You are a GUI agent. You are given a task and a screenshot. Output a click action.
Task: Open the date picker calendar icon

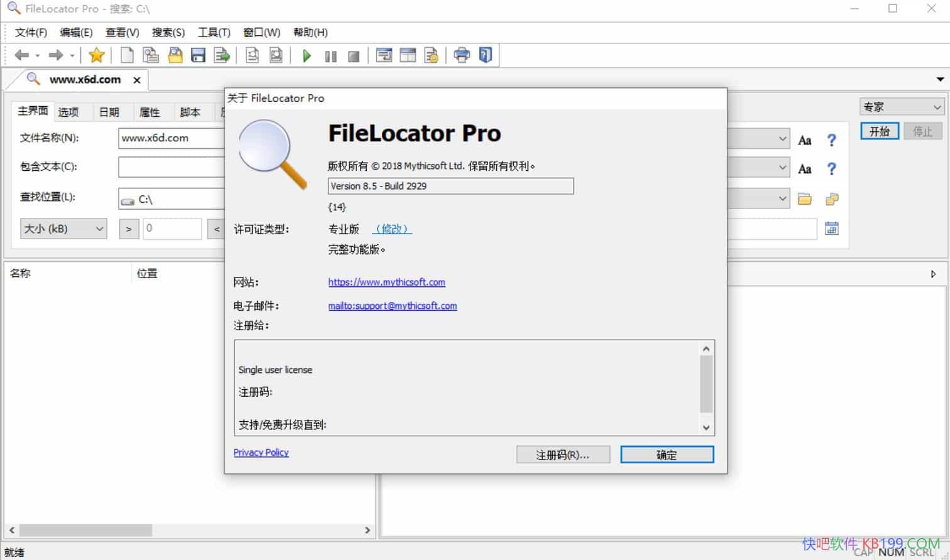832,229
